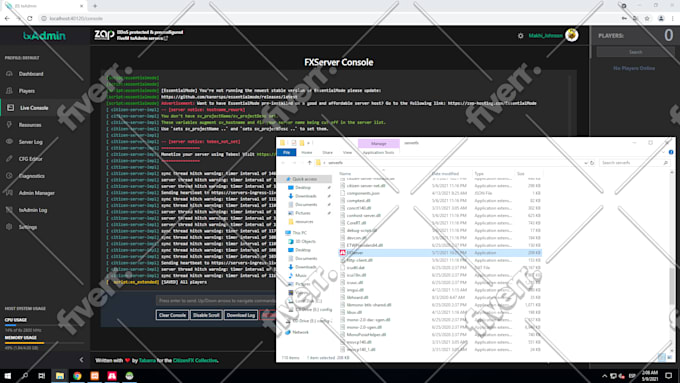This screenshot has width=680, height=383.
Task: Select This PC in Explorer navigation pane
Action: point(299,233)
